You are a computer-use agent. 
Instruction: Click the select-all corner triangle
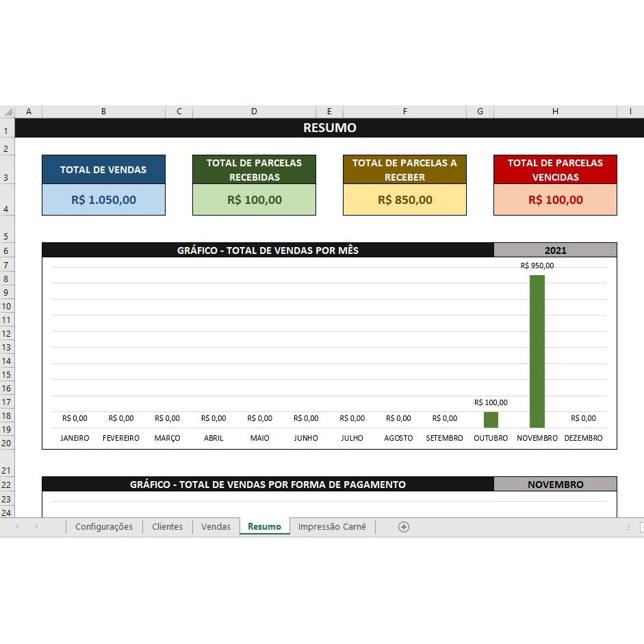pyautogui.click(x=8, y=112)
